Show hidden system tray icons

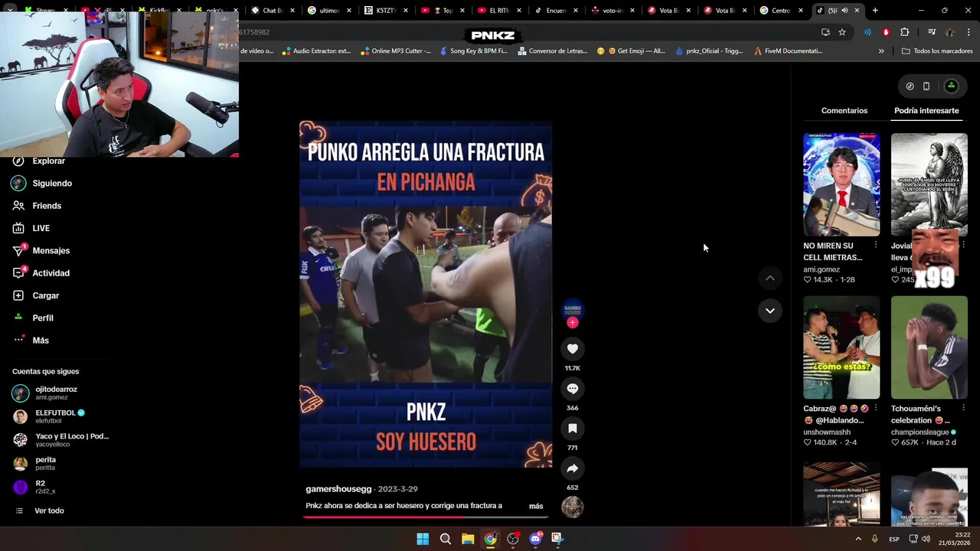(858, 539)
